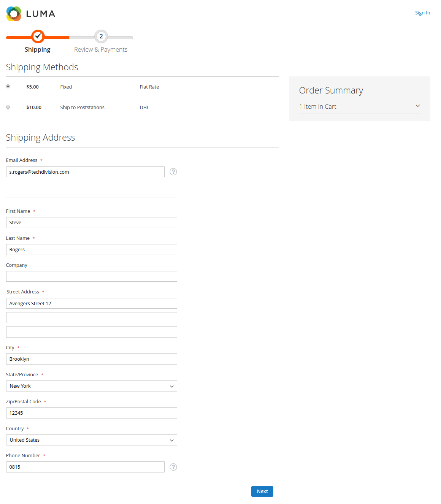Viewport: 441px width, 504px height.
Task: Click the 'Flat Rate' carrier text
Action: (149, 87)
